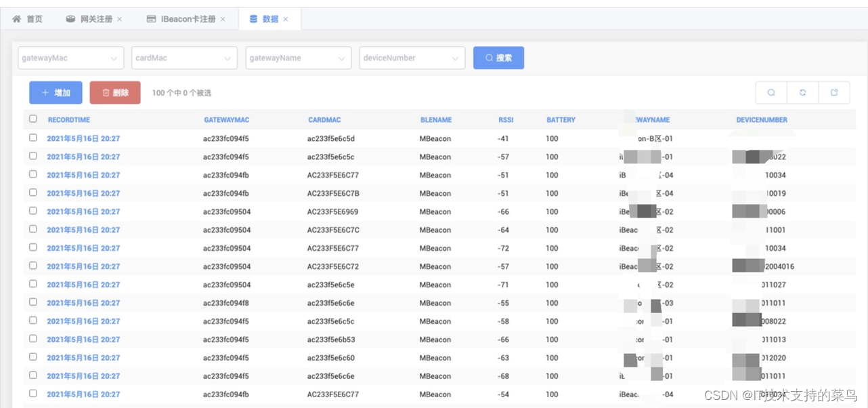Check the row with CARDMAC ac233f5e6b53

point(32,339)
